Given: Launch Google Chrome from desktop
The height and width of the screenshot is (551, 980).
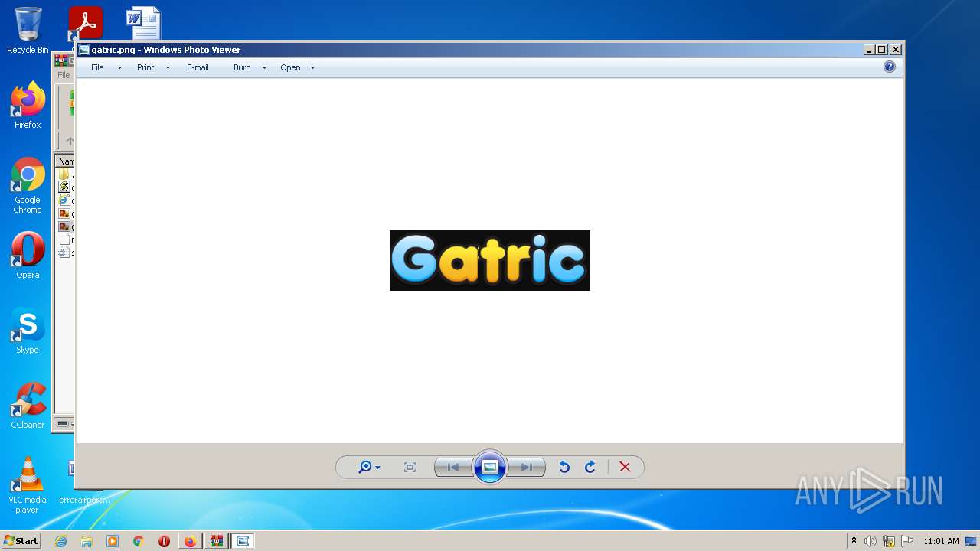Looking at the screenshot, I should pos(28,186).
